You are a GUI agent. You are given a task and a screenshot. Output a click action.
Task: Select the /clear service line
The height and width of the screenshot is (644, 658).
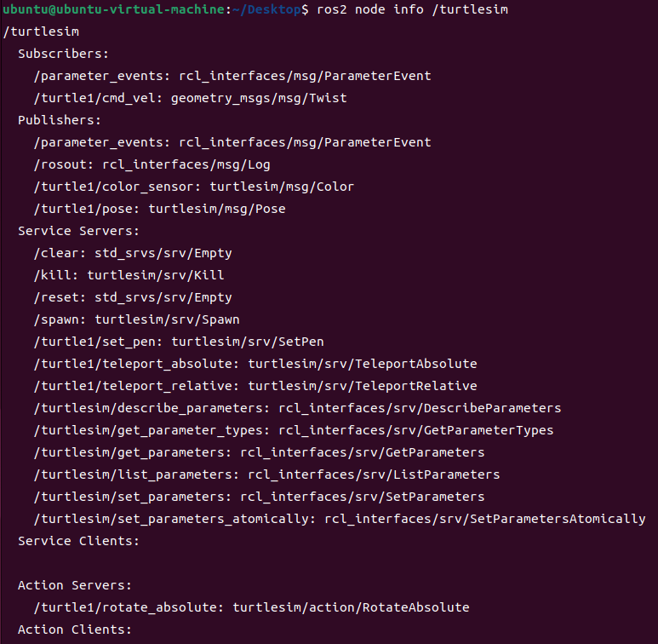click(x=133, y=253)
